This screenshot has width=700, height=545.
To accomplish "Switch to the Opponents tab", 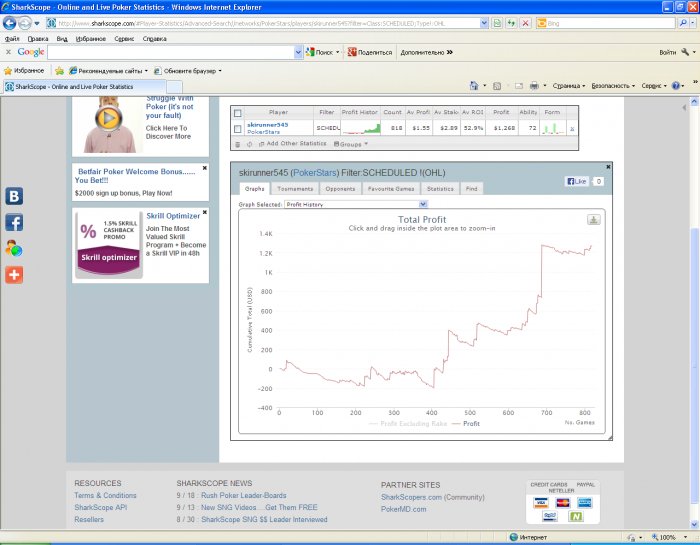I will tap(340, 189).
